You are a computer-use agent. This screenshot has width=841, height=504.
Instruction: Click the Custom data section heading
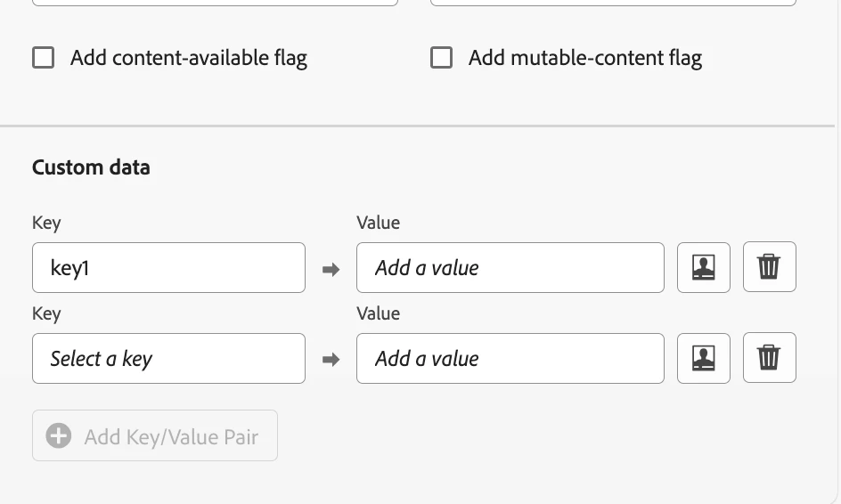pos(91,167)
